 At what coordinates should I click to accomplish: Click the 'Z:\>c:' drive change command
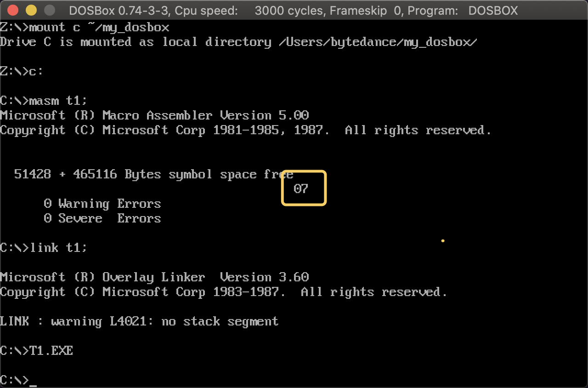22,71
